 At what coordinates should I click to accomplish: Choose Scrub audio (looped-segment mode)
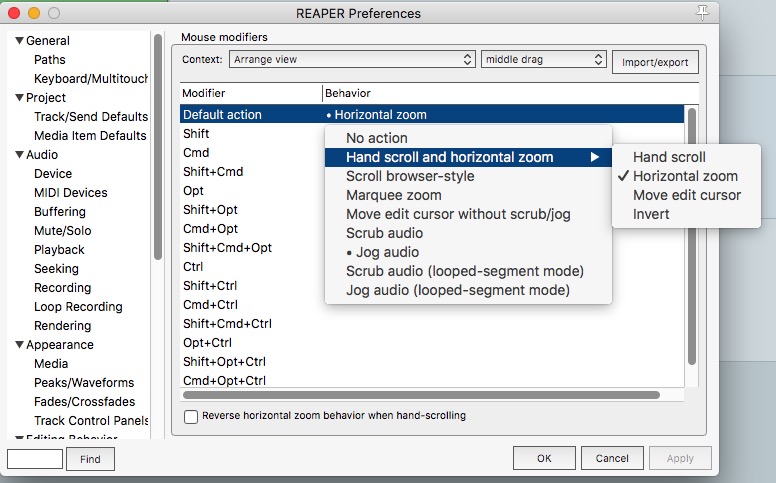click(468, 271)
